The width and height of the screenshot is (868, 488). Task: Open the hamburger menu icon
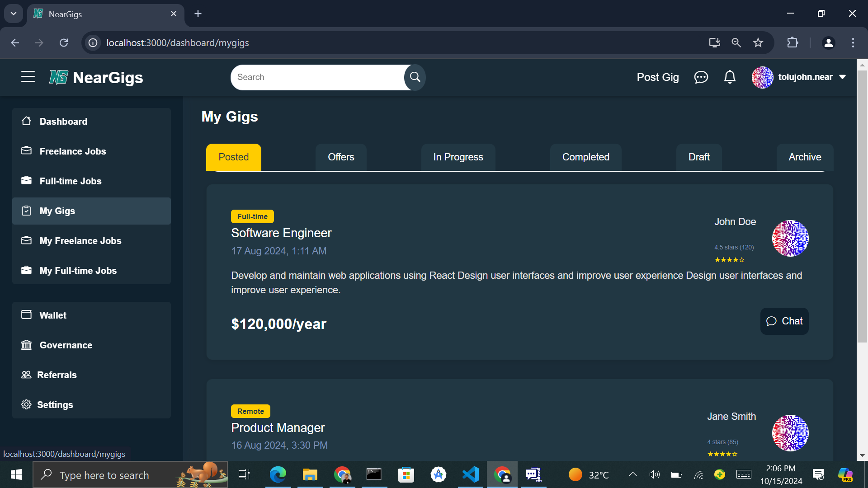[28, 77]
